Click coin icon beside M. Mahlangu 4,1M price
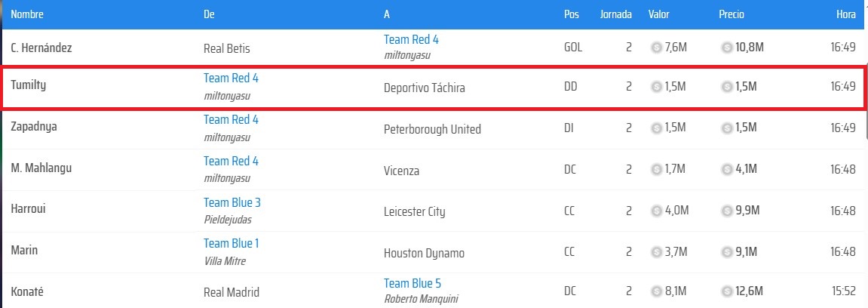Viewport: 868px width, 308px height. click(727, 170)
